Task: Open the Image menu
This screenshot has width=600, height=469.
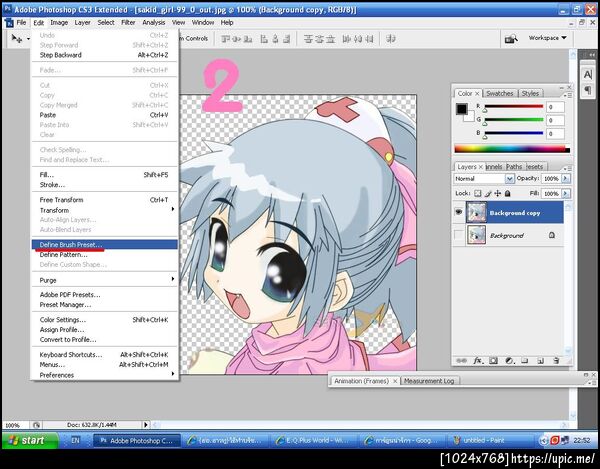Action: (x=59, y=23)
